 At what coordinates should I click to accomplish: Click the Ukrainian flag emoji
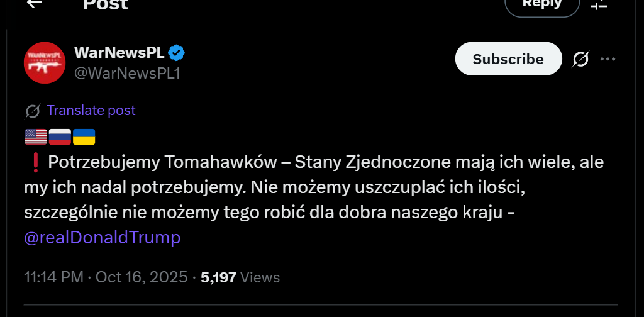(84, 136)
